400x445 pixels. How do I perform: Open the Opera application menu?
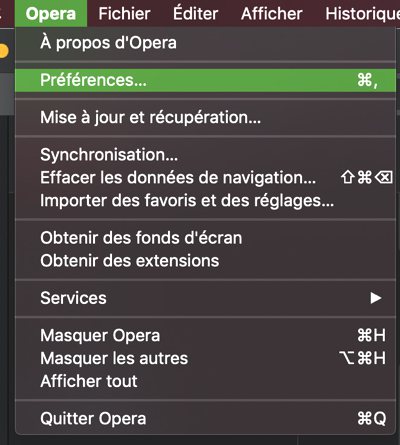coord(51,14)
